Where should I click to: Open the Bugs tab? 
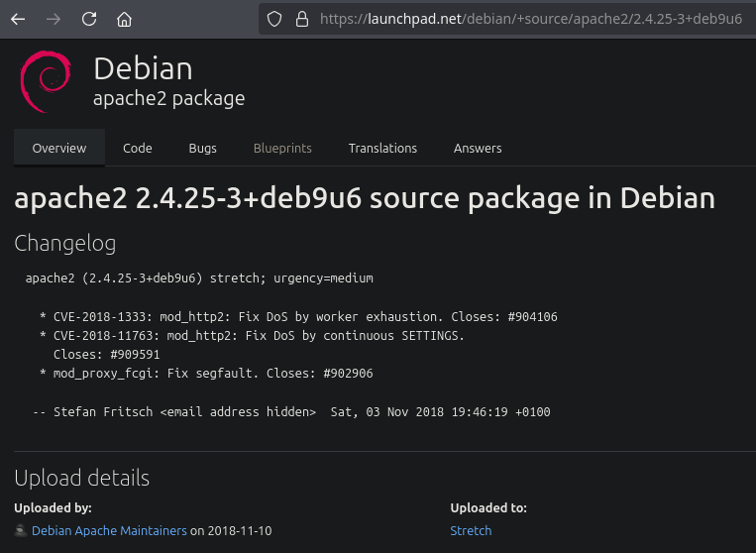coord(202,148)
